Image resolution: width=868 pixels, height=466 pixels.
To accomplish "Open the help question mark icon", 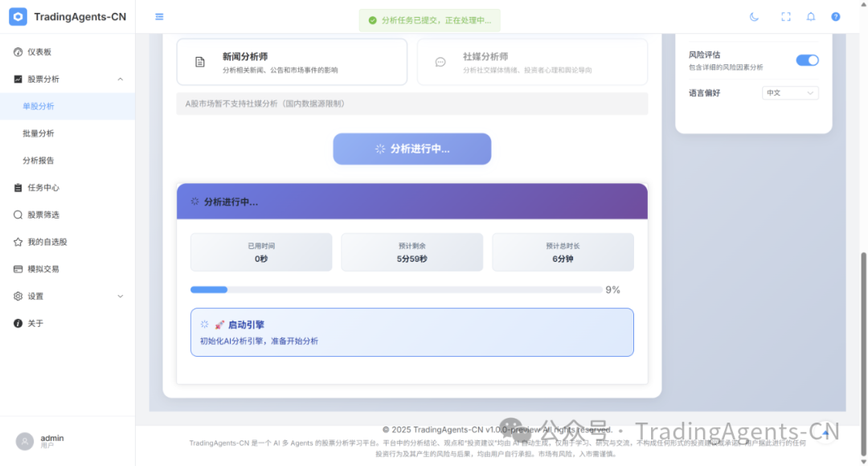I will [835, 17].
